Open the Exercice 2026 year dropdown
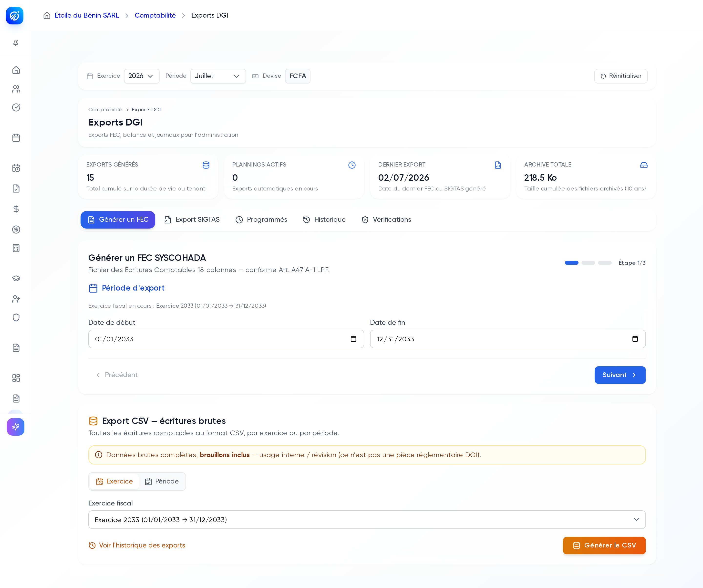 (142, 76)
